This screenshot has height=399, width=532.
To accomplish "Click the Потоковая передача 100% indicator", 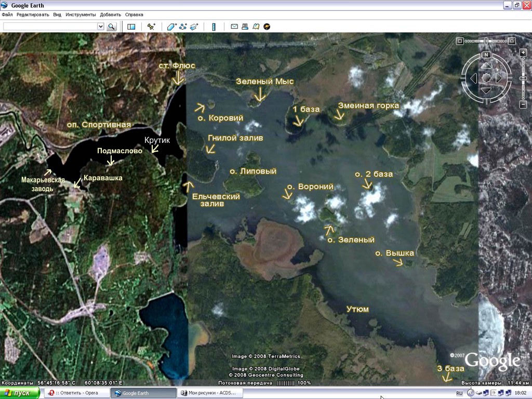I will coord(264,383).
